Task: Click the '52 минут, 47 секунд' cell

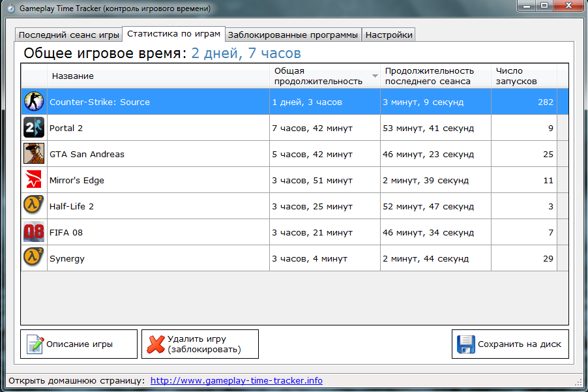Action: [435, 206]
